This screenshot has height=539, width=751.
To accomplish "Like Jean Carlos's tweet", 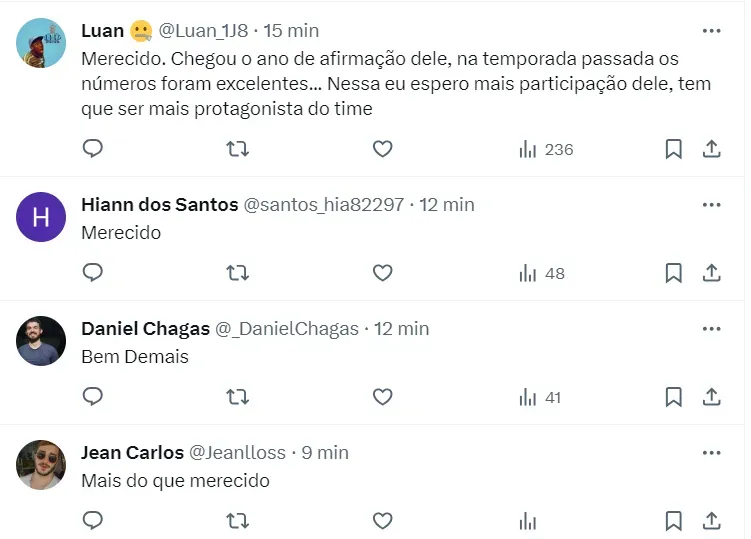I will tap(382, 521).
